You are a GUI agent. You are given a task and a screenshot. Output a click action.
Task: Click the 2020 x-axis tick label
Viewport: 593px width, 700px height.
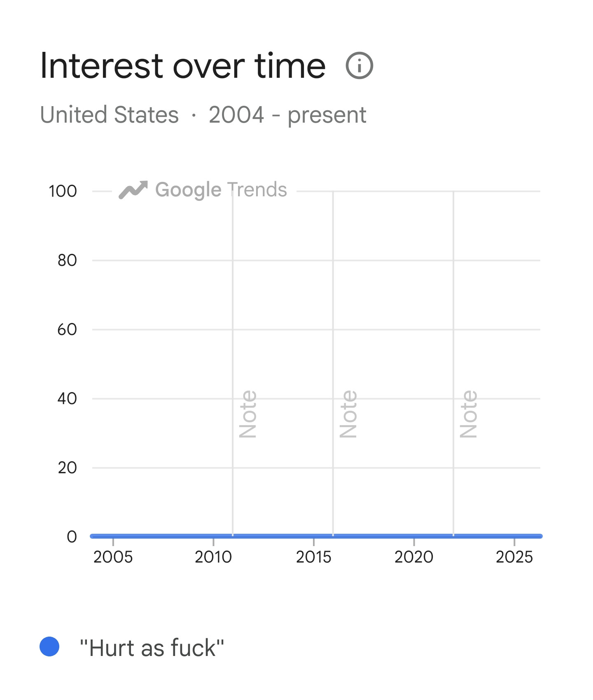(x=414, y=557)
